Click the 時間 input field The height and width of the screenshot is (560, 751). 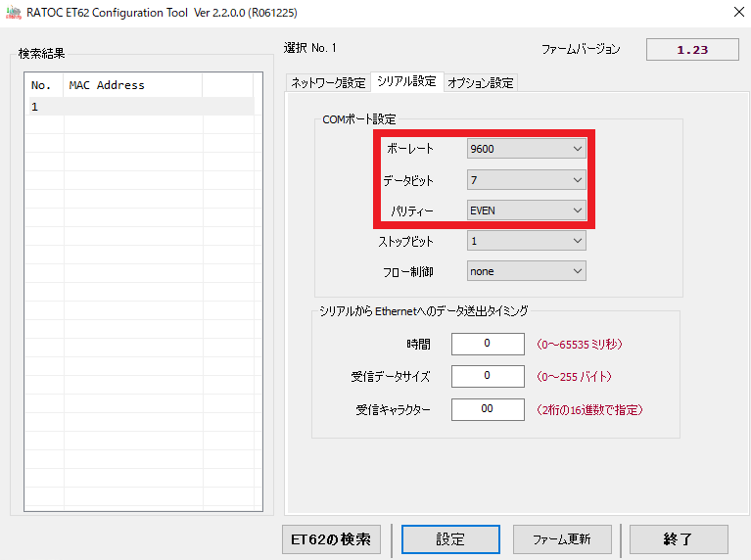(488, 345)
